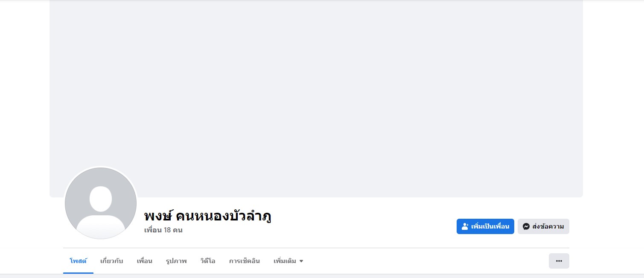644x278 pixels.
Task: Click the blank space between tabs and three-dots button
Action: click(x=427, y=261)
